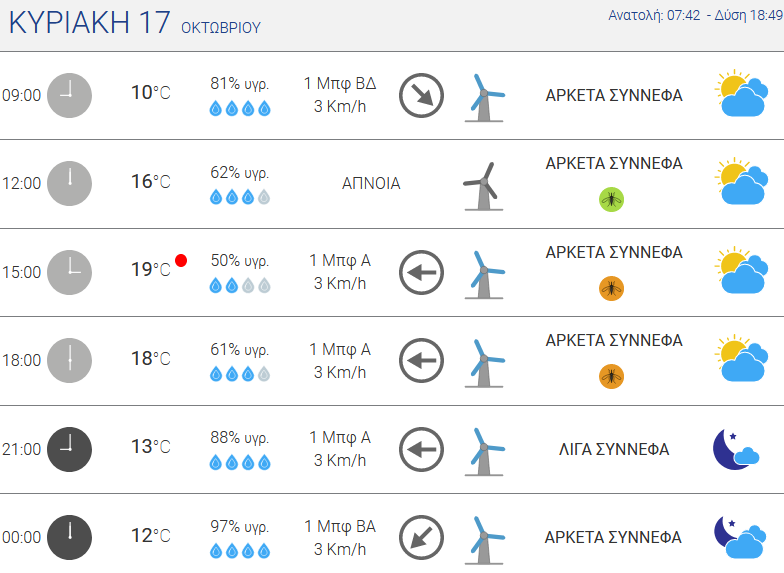Click the northwest wind direction arrow at 09:00
784x573 pixels.
click(422, 96)
